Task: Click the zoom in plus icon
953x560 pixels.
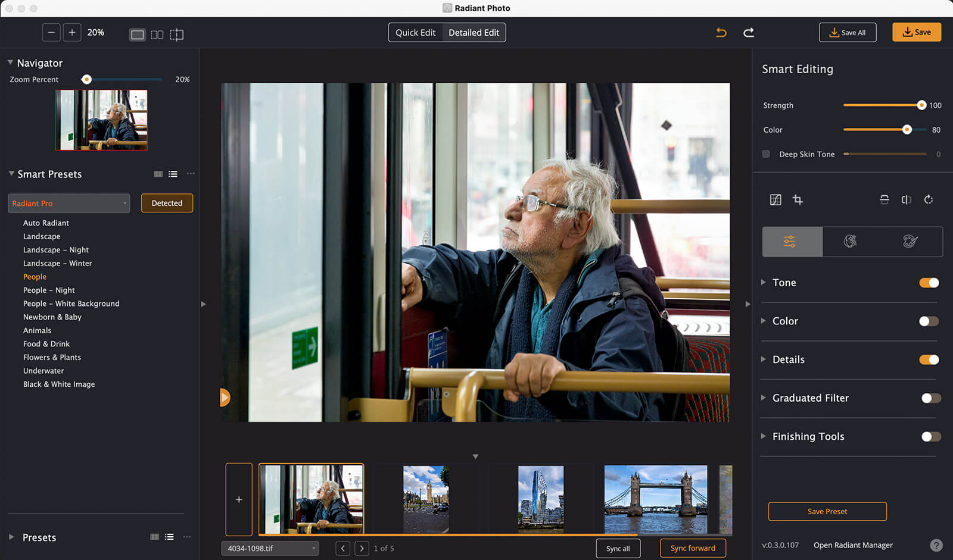Action: (x=72, y=33)
